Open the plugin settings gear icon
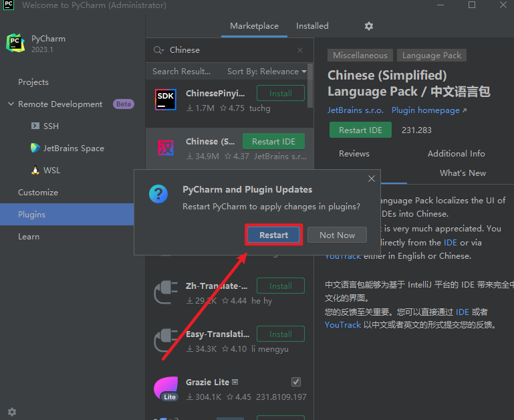 click(369, 26)
